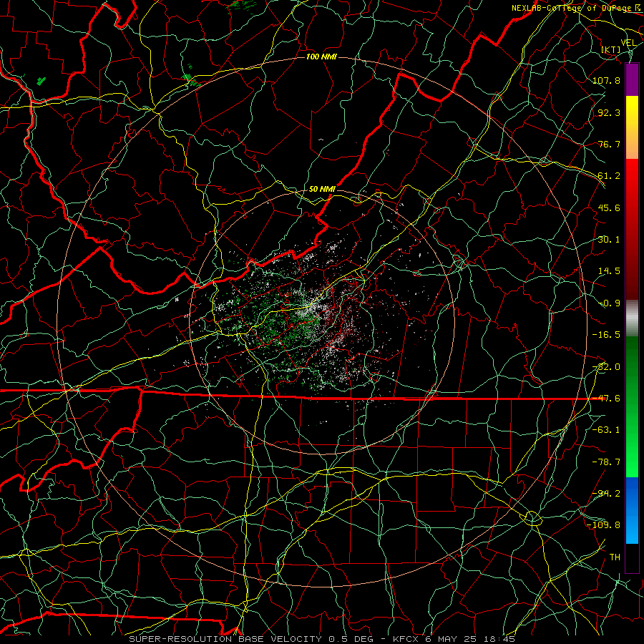The image size is (644, 644).
Task: Click the TH label on the legend
Action: [615, 557]
